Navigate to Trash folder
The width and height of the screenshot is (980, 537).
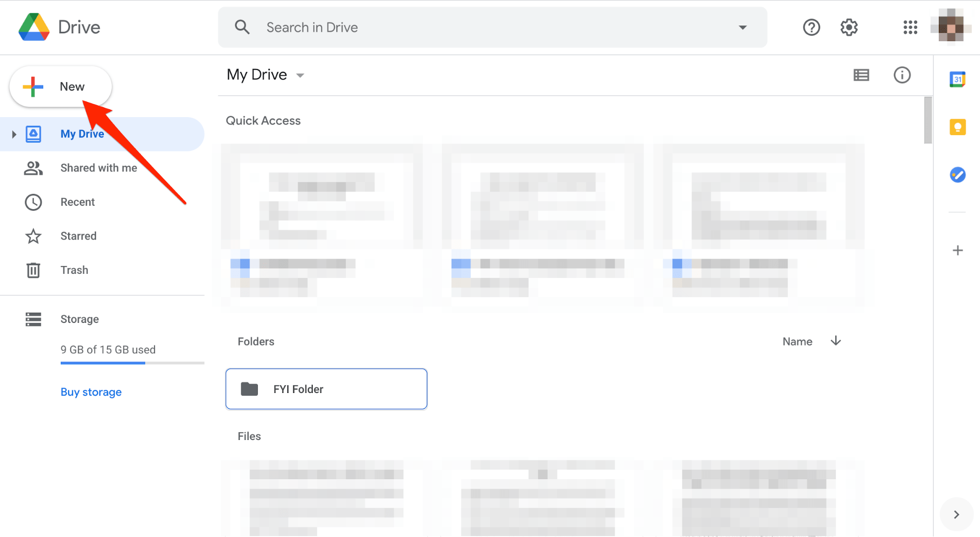point(75,270)
